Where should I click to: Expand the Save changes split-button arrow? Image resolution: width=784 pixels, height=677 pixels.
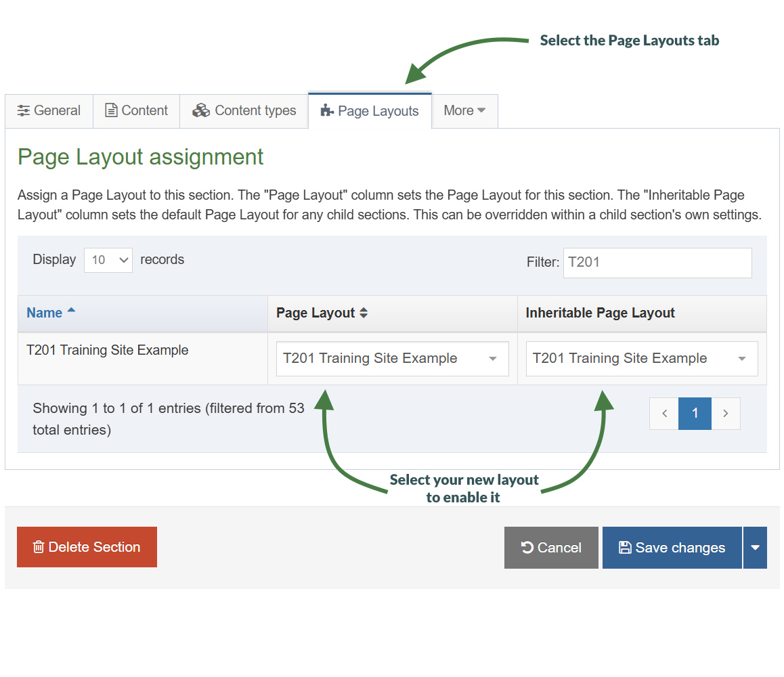coord(755,547)
